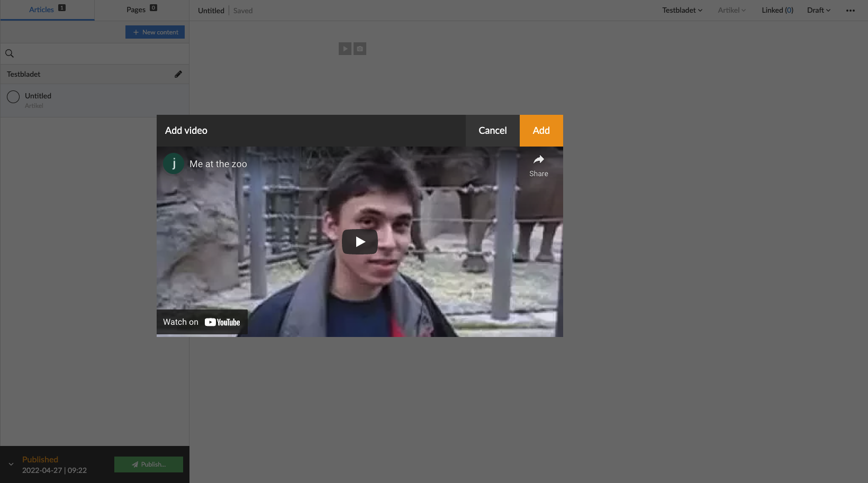Viewport: 868px width, 483px height.
Task: Open the more options ellipsis menu
Action: pyautogui.click(x=851, y=10)
